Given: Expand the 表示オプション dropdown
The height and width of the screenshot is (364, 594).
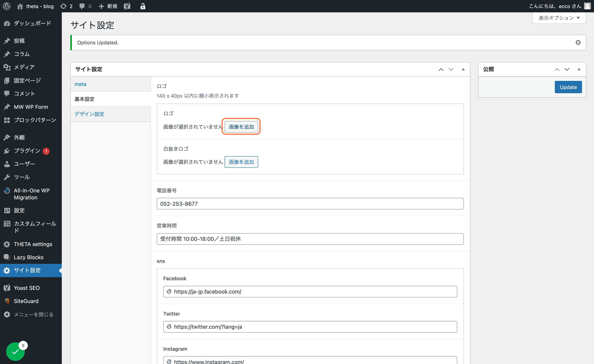Looking at the screenshot, I should pos(559,18).
